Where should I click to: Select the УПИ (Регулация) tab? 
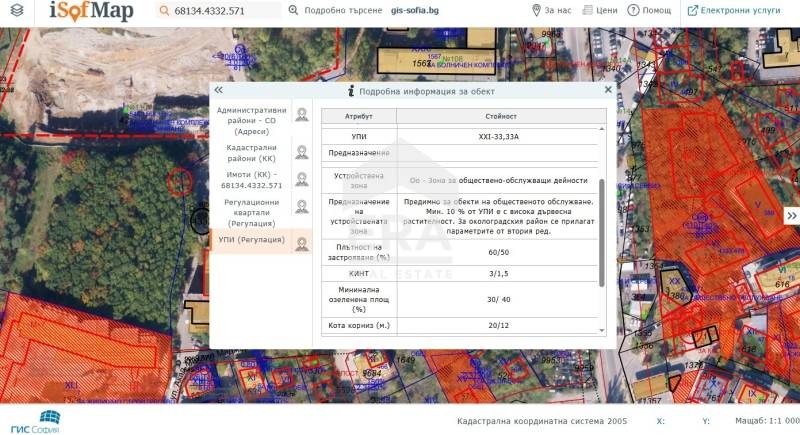pos(251,240)
